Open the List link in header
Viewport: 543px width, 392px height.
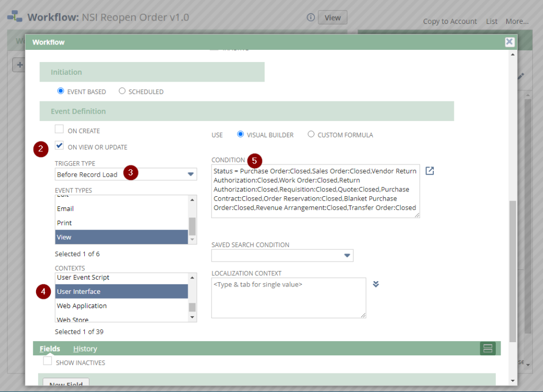click(492, 21)
